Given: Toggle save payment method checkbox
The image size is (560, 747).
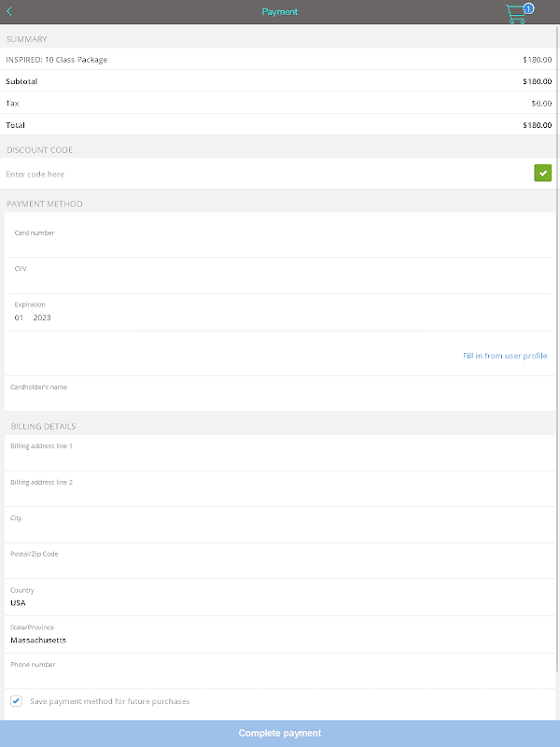Looking at the screenshot, I should pyautogui.click(x=16, y=700).
